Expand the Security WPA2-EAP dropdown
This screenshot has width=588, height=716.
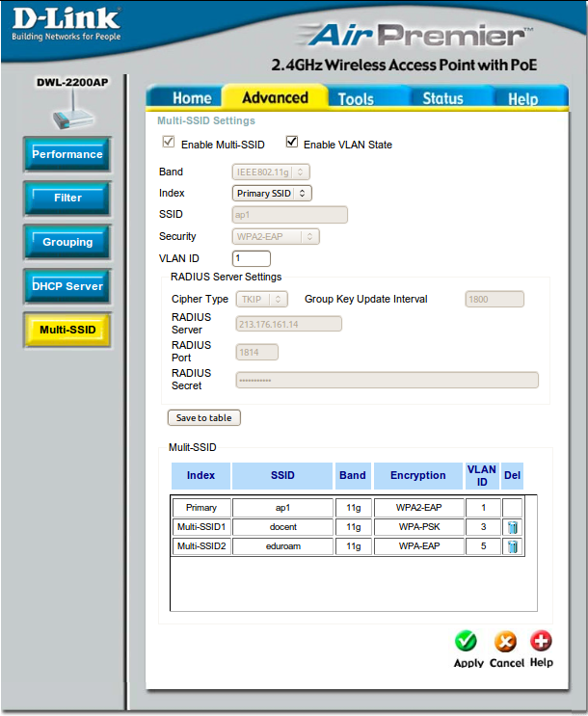coord(277,236)
